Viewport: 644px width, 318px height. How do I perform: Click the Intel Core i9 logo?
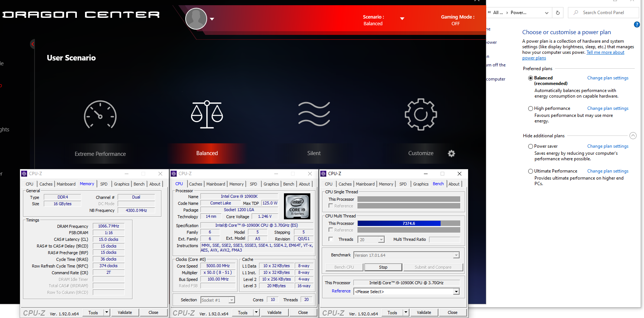tap(297, 207)
